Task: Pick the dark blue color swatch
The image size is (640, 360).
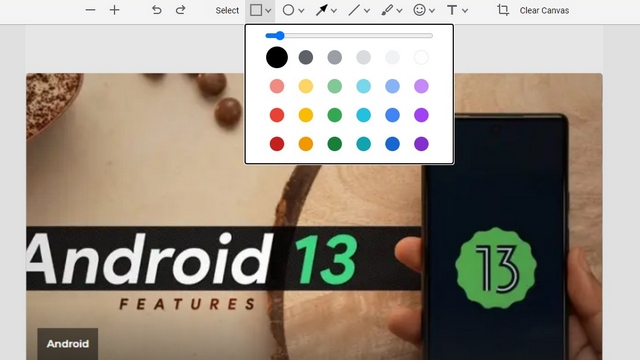Action: tap(392, 144)
